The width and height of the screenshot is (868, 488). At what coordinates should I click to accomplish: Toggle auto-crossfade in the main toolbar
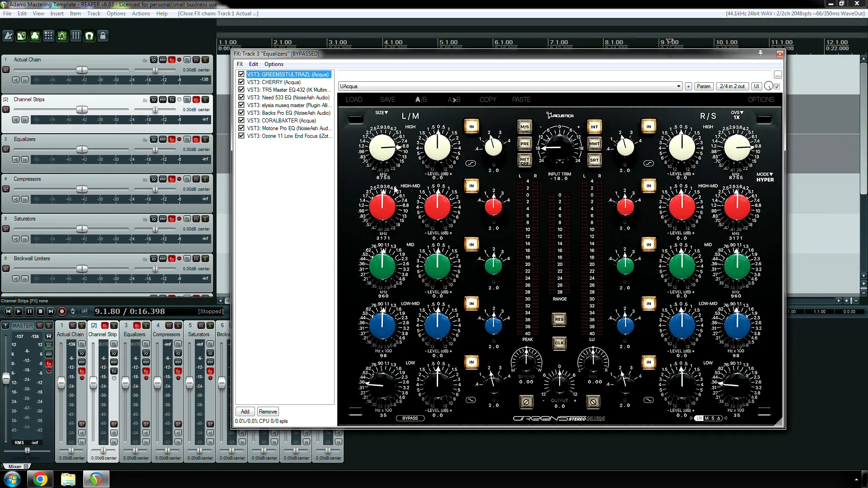pos(22,36)
